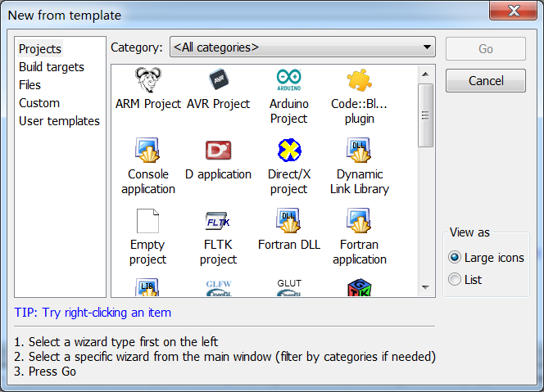
Task: Select the Fortran application icon
Action: (359, 221)
